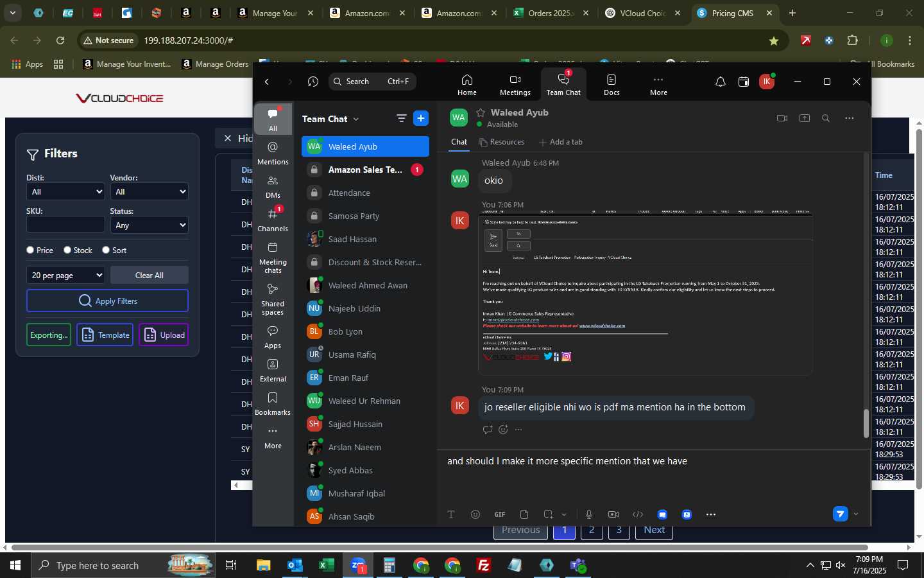Open Meeting chats in sidebar
Screen dimensions: 924x578
(x=273, y=258)
